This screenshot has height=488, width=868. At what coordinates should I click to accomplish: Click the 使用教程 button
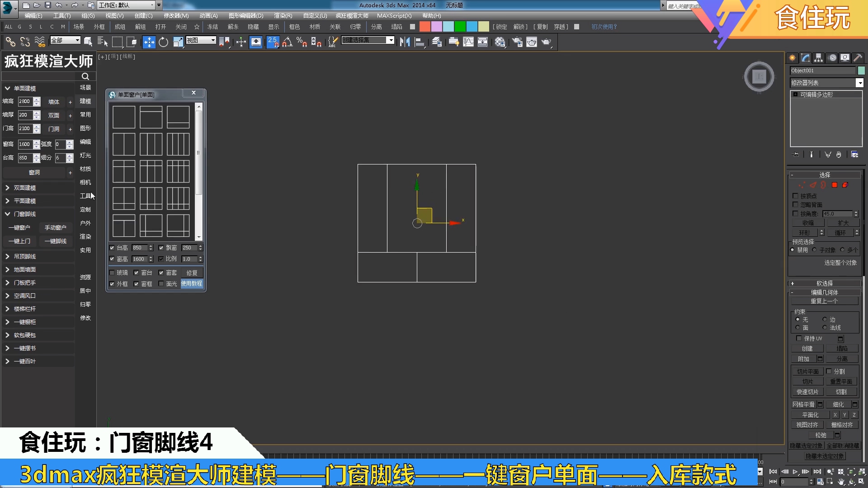[192, 284]
